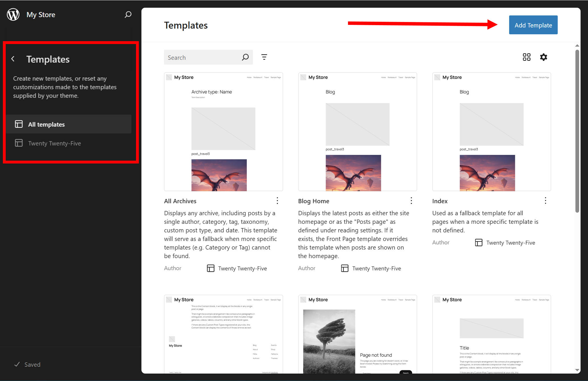Viewport: 588px width, 381px height.
Task: Click the Add Template button
Action: point(533,25)
